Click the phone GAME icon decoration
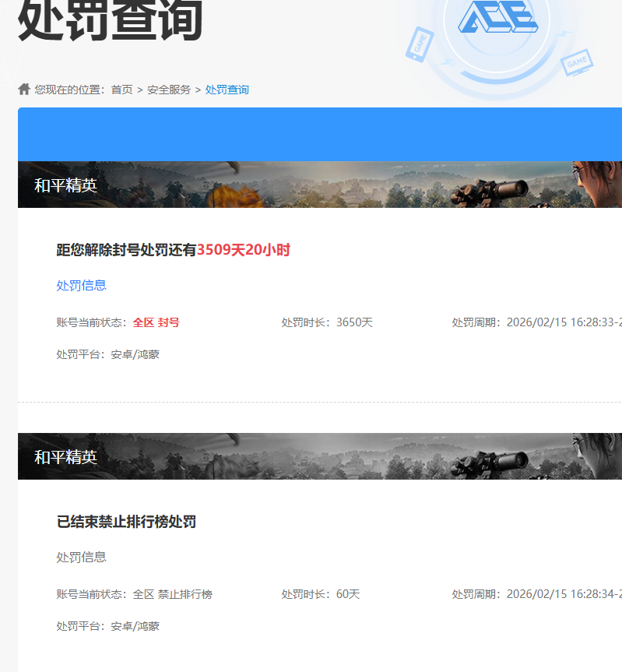 pos(420,44)
